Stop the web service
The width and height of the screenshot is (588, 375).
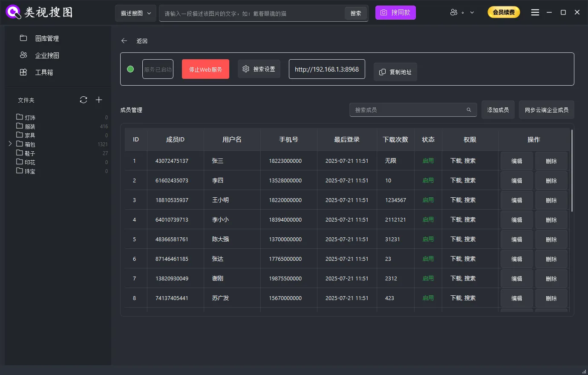point(205,69)
